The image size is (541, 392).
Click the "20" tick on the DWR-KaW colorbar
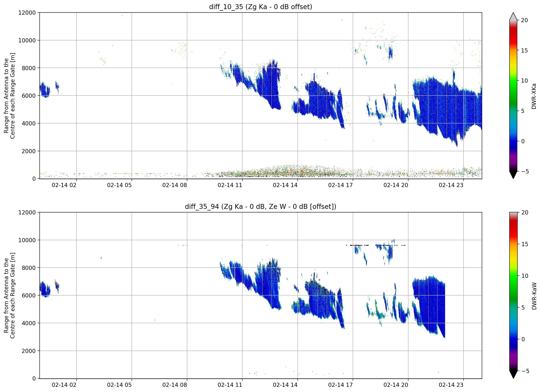pyautogui.click(x=525, y=212)
